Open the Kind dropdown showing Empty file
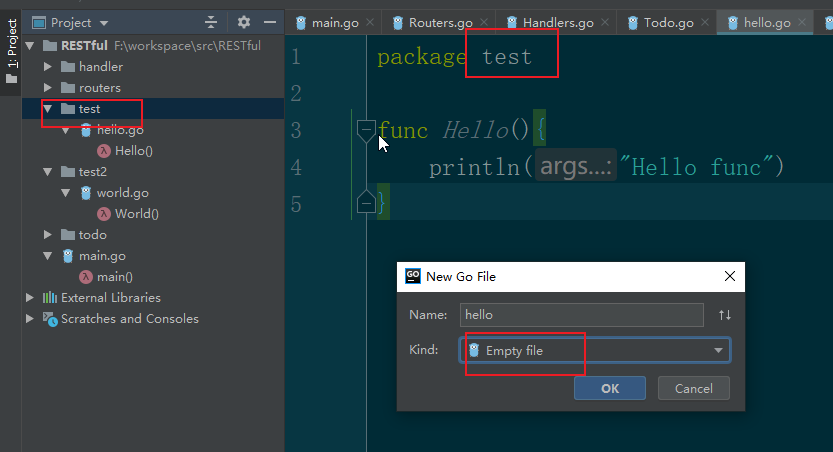Viewport: 833px width, 452px height. coord(595,351)
